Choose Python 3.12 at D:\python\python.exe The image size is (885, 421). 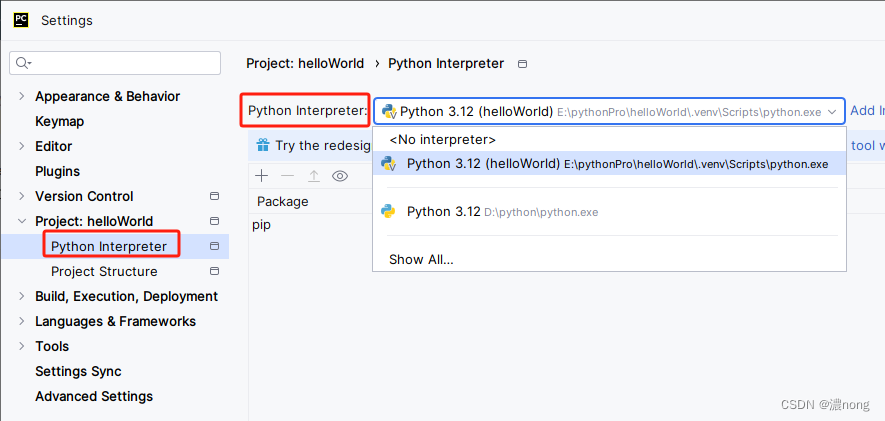(x=609, y=212)
